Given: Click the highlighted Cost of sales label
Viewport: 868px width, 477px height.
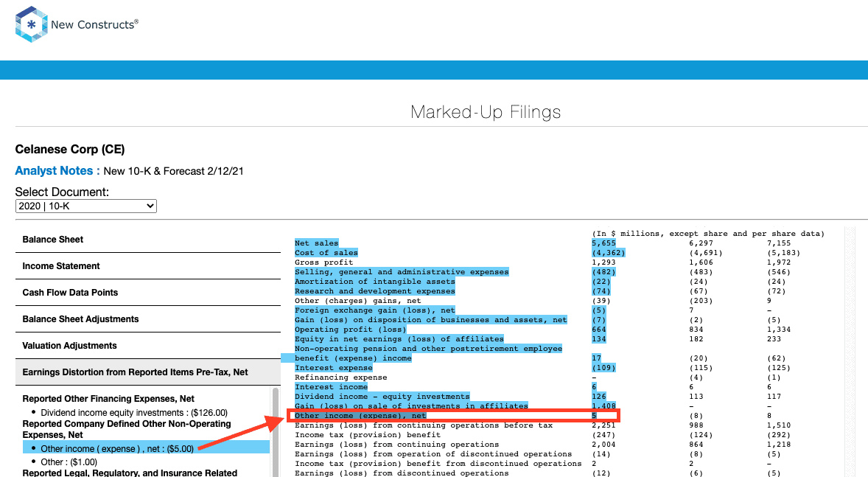Looking at the screenshot, I should pyautogui.click(x=326, y=253).
